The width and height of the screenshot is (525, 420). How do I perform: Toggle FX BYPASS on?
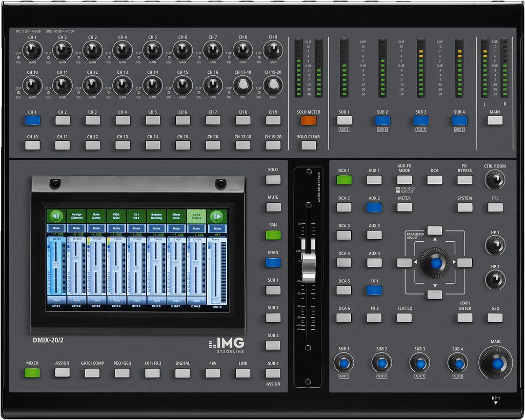(466, 179)
